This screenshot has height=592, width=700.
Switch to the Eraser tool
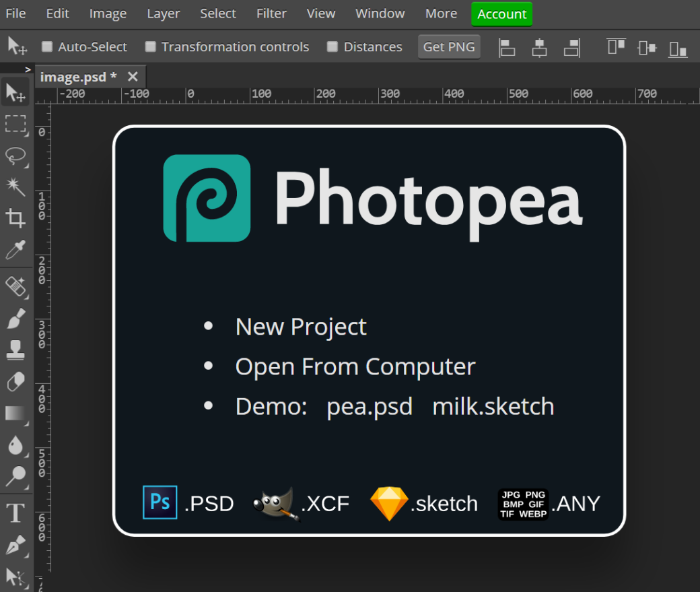15,383
